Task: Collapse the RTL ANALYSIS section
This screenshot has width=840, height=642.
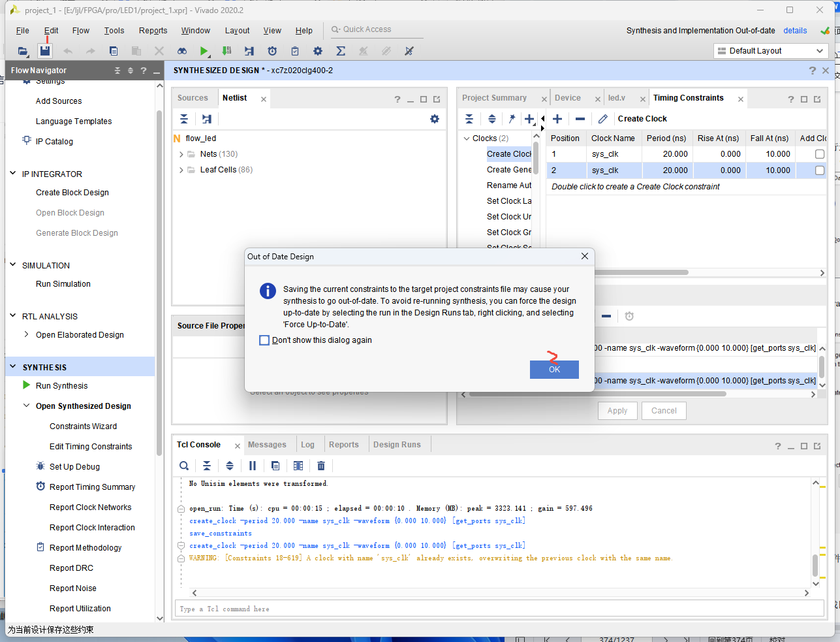Action: [x=13, y=316]
